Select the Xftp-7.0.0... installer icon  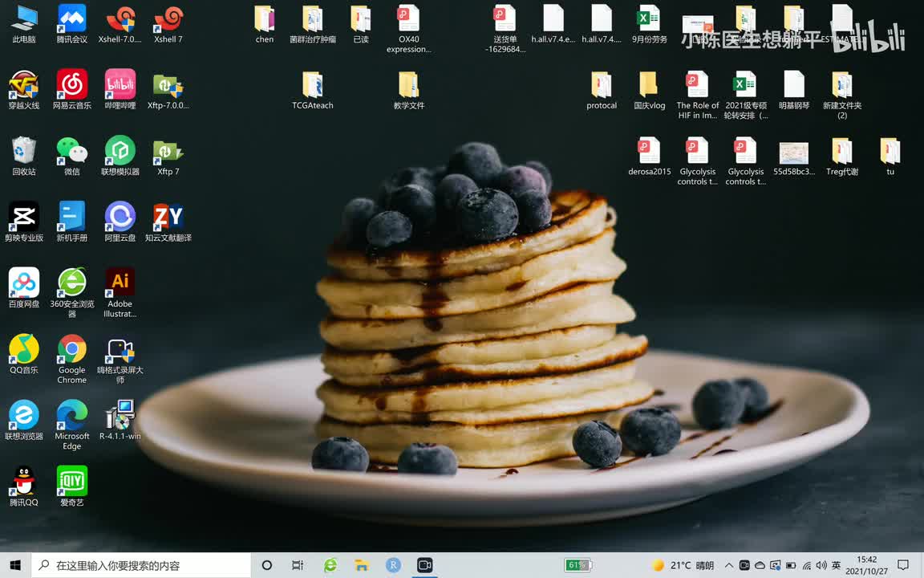click(x=168, y=90)
